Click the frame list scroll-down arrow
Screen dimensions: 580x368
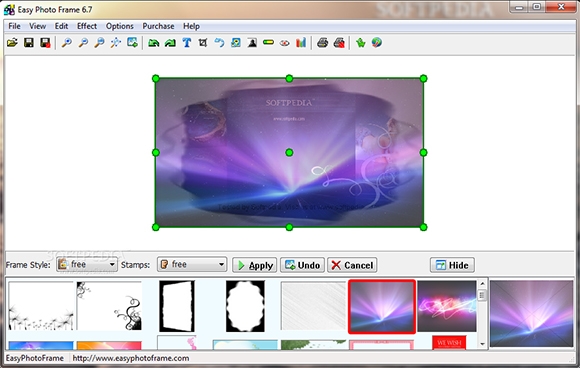482,344
